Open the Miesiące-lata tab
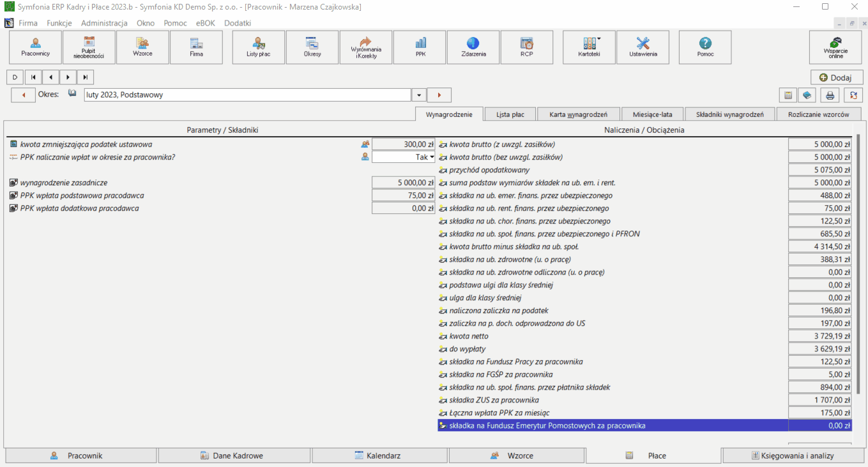This screenshot has width=868, height=467. point(652,114)
